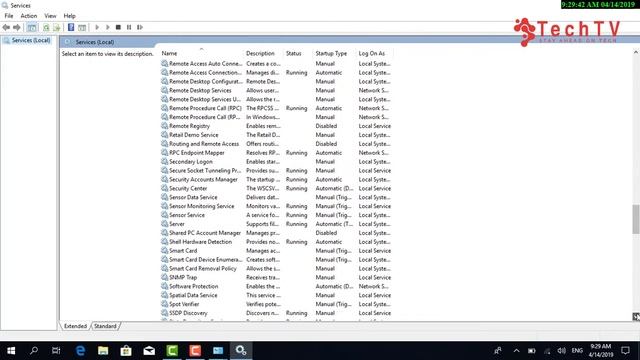The image size is (640, 360).
Task: Click the vertical scrollbar thumb of services list
Action: point(636,219)
